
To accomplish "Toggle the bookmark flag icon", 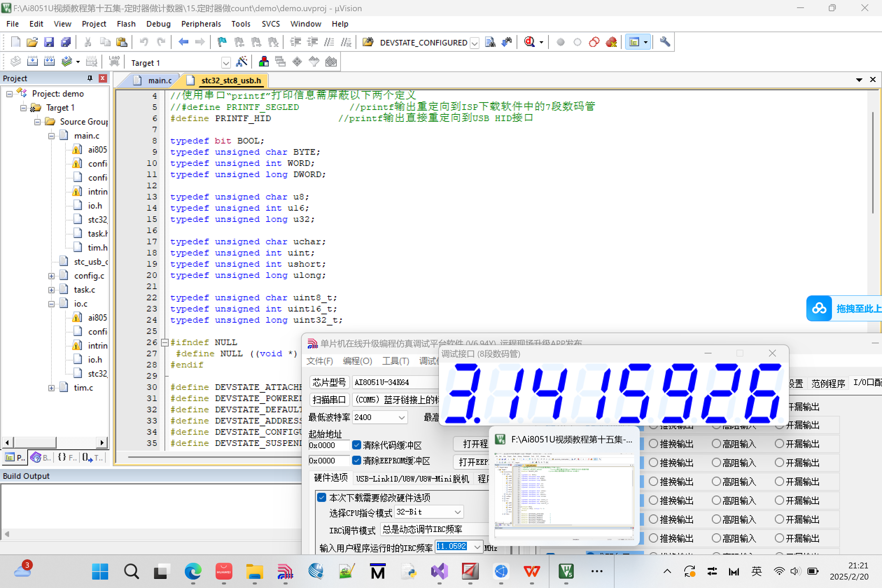I will [x=222, y=42].
